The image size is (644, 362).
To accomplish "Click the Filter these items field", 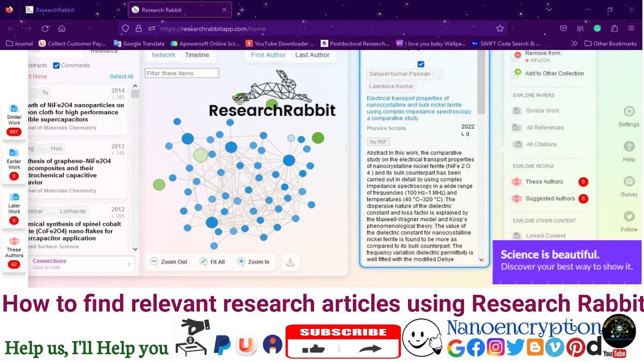I will pyautogui.click(x=182, y=73).
